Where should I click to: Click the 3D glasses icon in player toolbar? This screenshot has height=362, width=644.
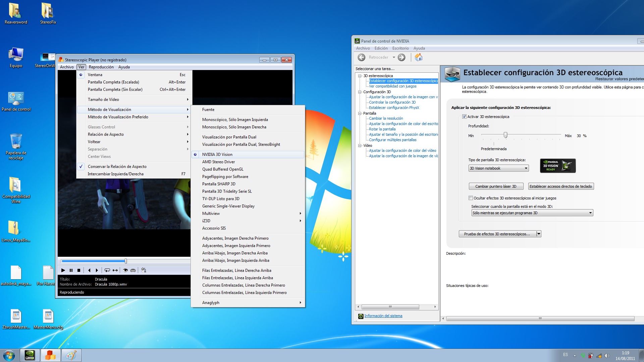point(133,270)
